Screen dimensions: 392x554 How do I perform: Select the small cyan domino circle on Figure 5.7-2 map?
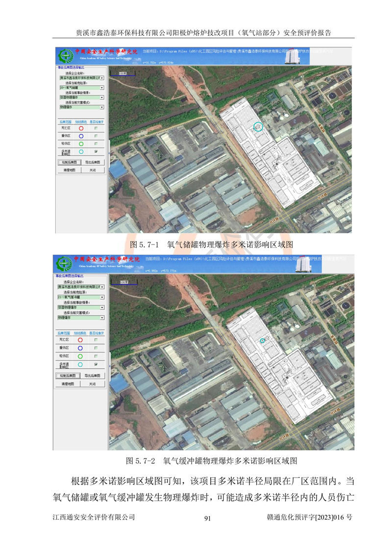(262, 339)
